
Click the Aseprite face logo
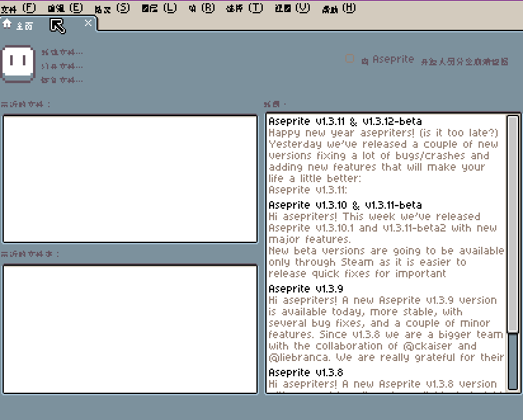tap(18, 63)
